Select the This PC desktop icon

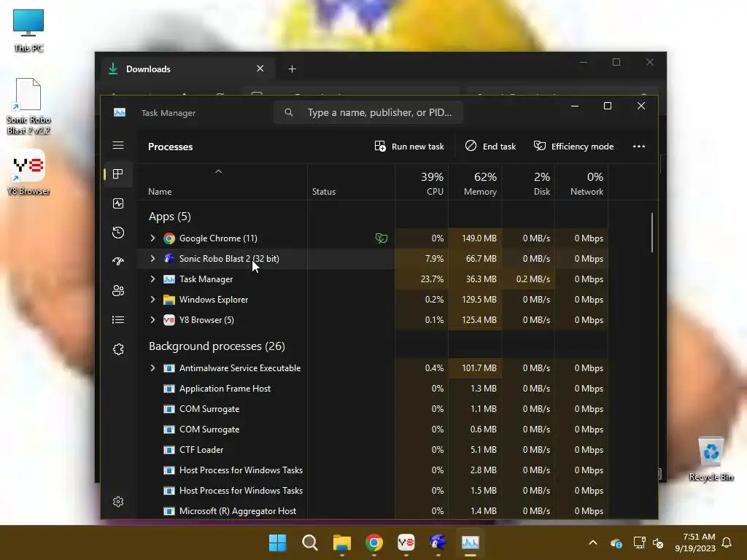tap(28, 30)
